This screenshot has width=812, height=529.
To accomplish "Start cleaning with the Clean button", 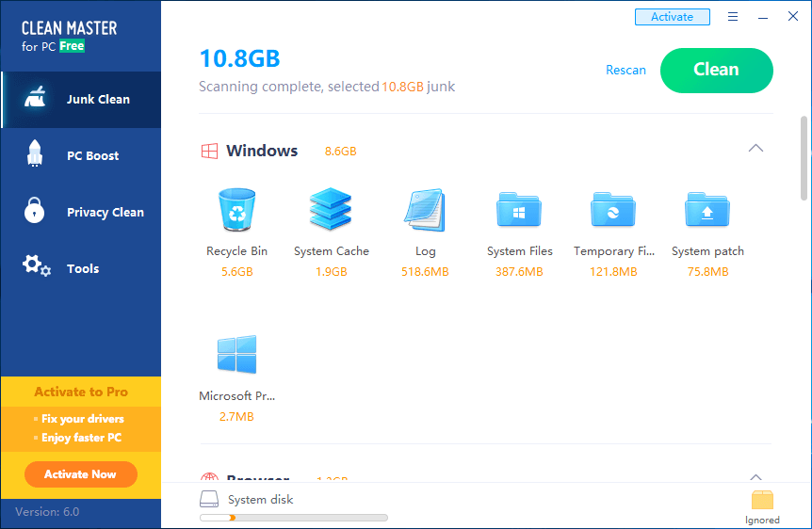I will 717,71.
